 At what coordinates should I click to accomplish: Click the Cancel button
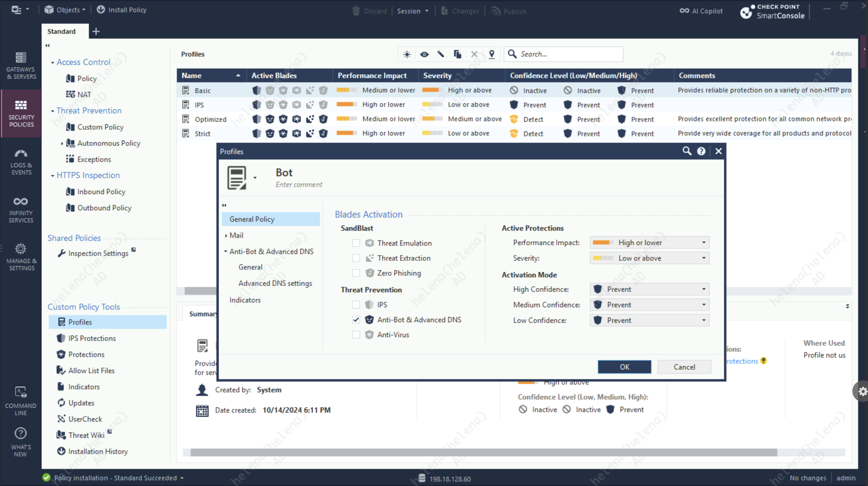click(x=684, y=367)
